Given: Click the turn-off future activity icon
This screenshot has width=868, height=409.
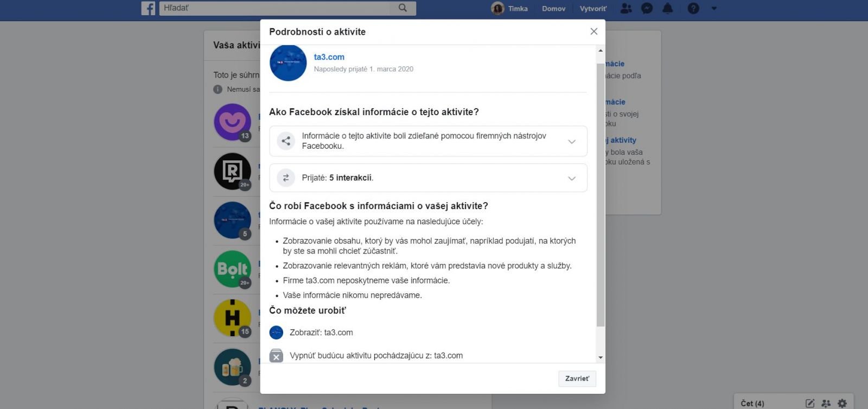Looking at the screenshot, I should [x=276, y=356].
